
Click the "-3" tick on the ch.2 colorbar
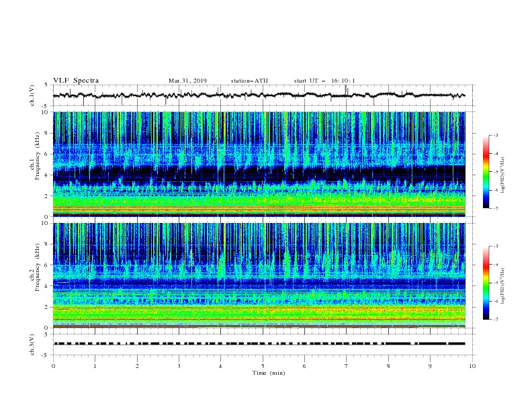tap(495, 246)
